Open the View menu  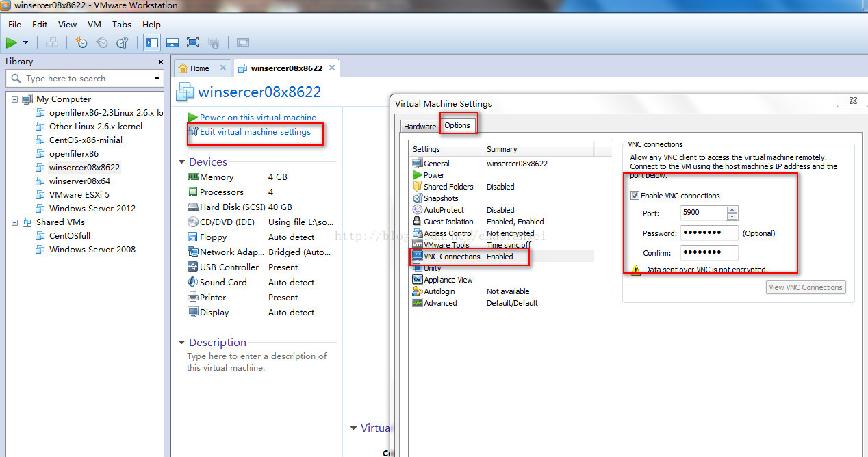(x=67, y=24)
